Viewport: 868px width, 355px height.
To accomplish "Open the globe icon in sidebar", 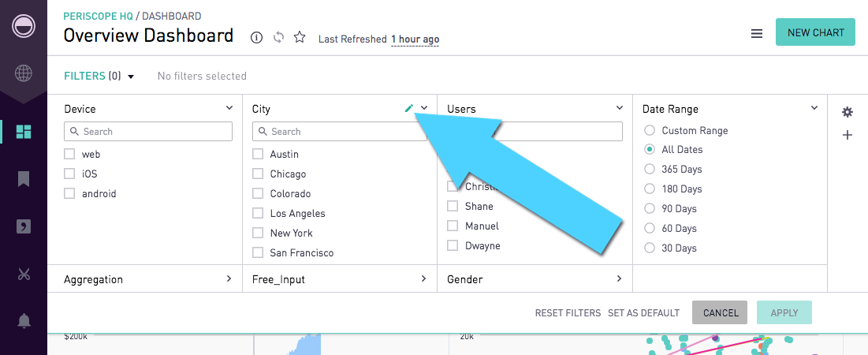I will click(24, 74).
